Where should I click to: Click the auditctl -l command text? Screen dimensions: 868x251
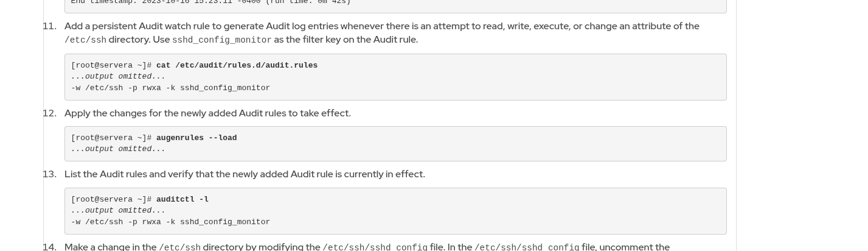pyautogui.click(x=182, y=199)
